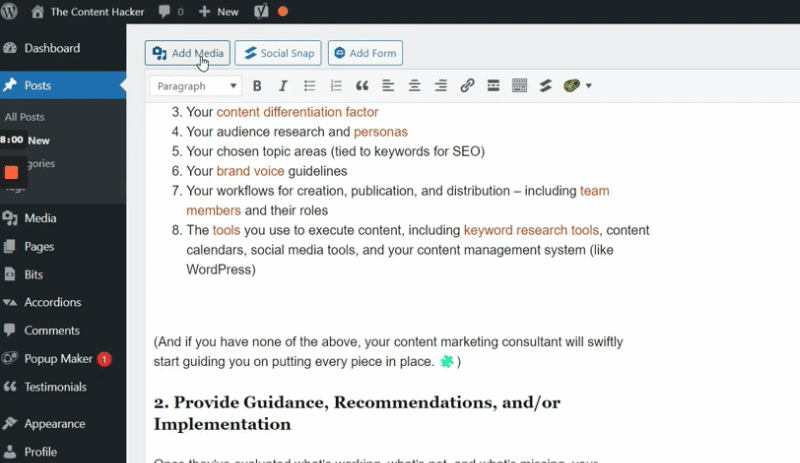Click the Add Form button
Screen dimensions: 800x463
coord(365,53)
